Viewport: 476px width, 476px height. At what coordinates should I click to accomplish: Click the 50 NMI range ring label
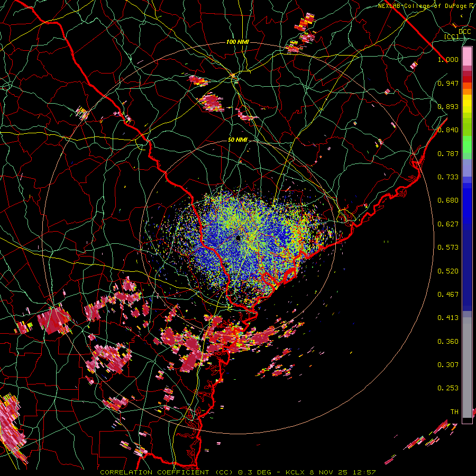click(237, 140)
